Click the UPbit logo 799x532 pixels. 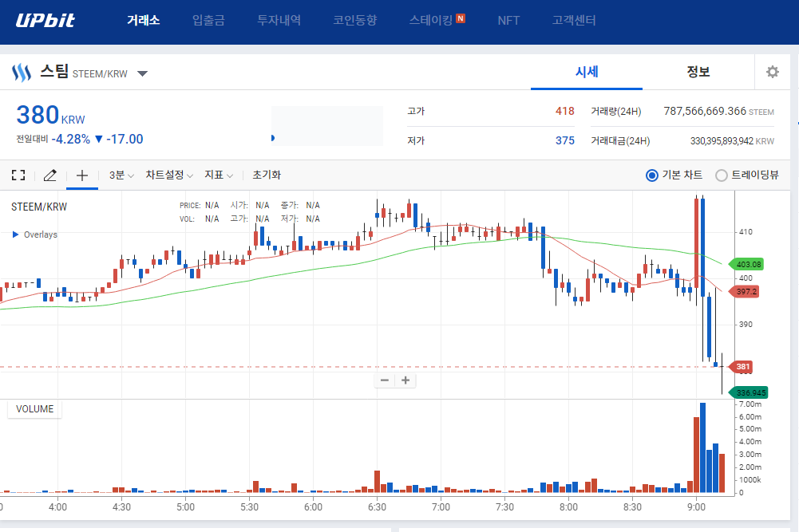coord(45,21)
